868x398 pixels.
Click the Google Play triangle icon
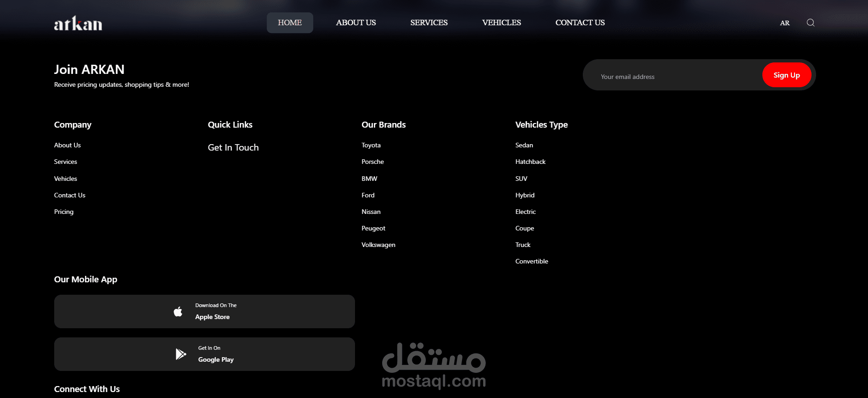tap(181, 354)
